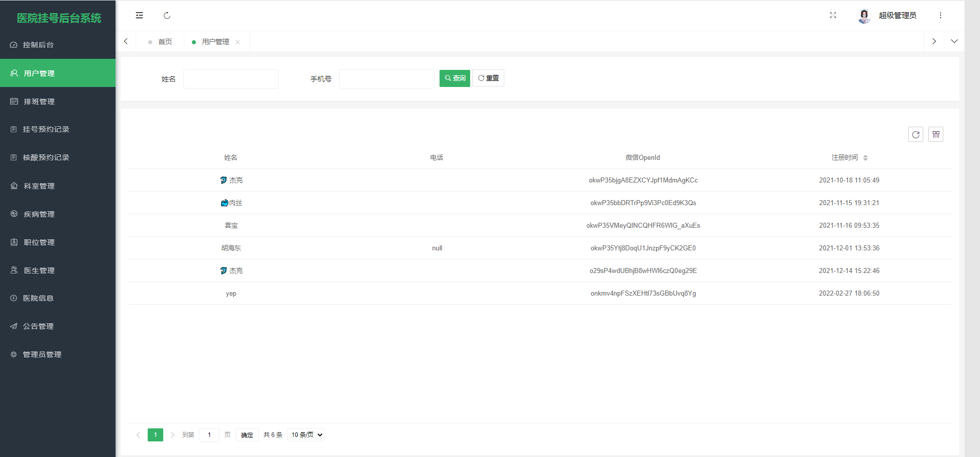Click the 姓名 column header
The height and width of the screenshot is (457, 980).
231,157
